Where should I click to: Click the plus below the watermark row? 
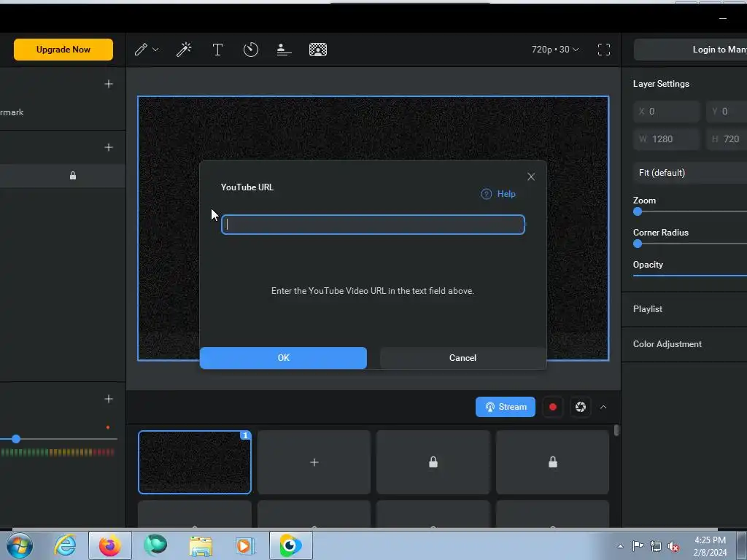coord(109,147)
